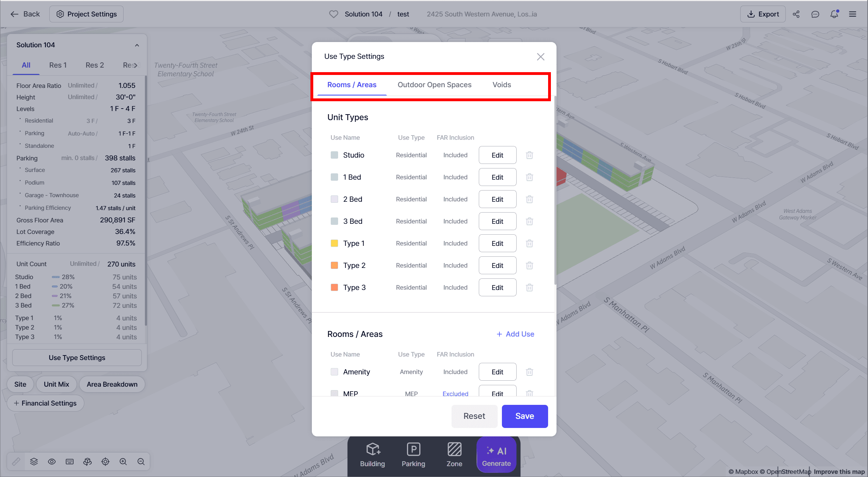Switch to Outdoor Open Spaces tab

pos(434,85)
